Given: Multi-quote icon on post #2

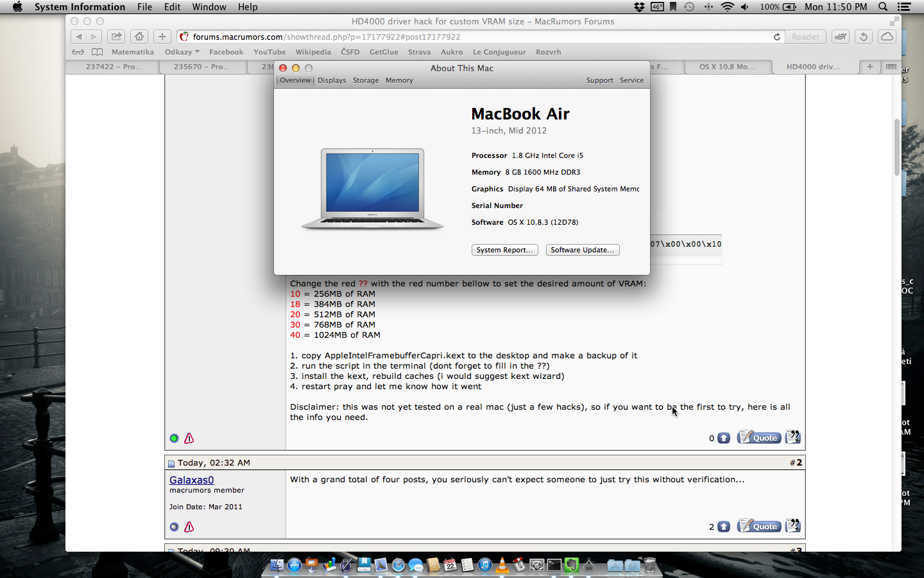Looking at the screenshot, I should [x=792, y=526].
